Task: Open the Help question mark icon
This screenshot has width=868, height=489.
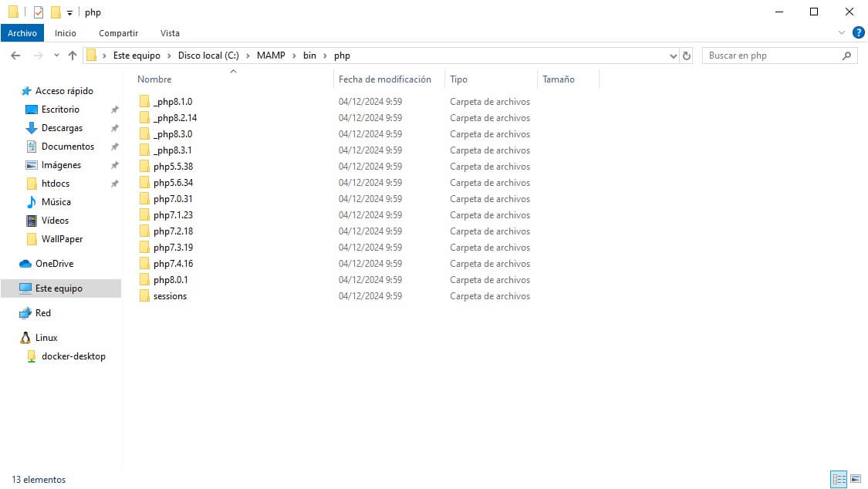Action: point(859,32)
